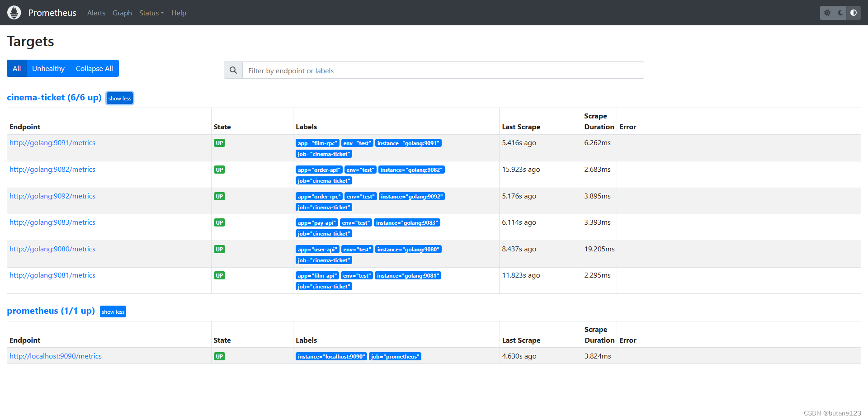Open http://golang:9083/metrics endpoint
868x420 pixels.
pyautogui.click(x=52, y=222)
